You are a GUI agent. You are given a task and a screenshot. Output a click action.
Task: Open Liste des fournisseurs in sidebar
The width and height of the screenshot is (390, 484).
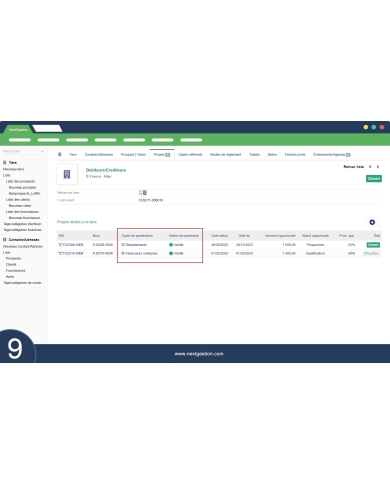coord(22,212)
